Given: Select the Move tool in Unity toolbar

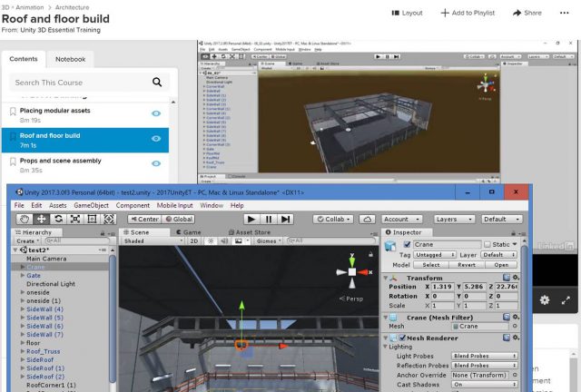Looking at the screenshot, I should [x=41, y=220].
